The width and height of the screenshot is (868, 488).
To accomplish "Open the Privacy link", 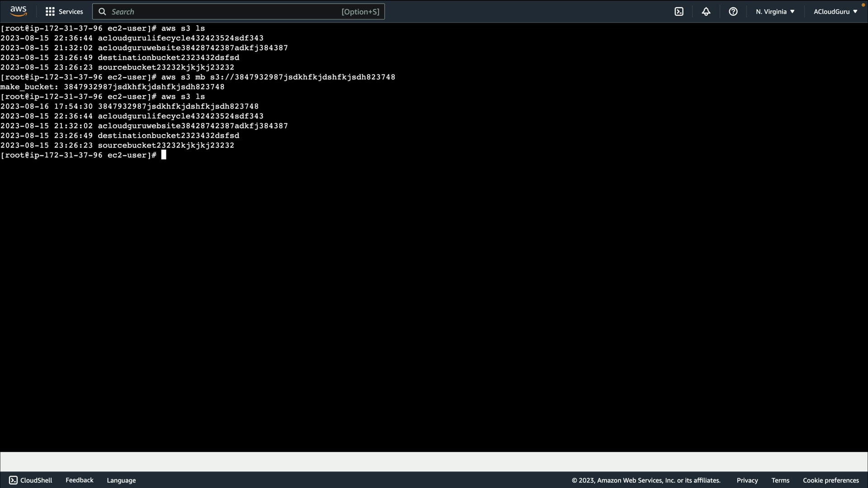I will pyautogui.click(x=747, y=480).
